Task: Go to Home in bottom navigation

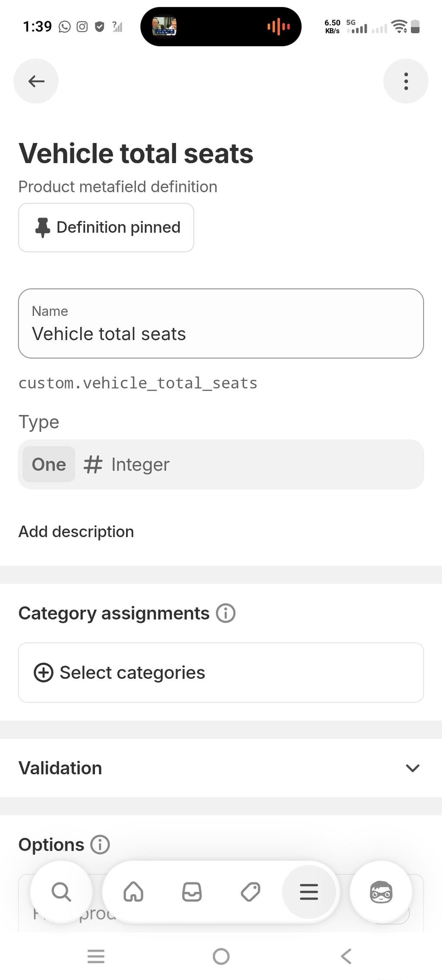Action: [x=133, y=892]
